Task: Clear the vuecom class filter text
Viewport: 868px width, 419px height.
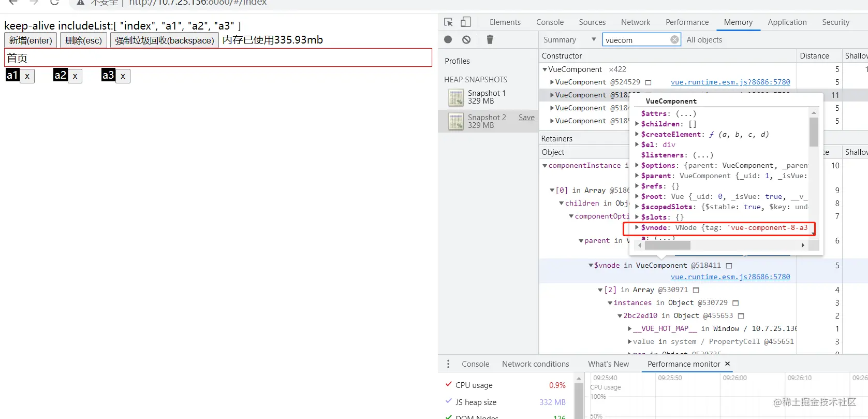Action: [674, 40]
